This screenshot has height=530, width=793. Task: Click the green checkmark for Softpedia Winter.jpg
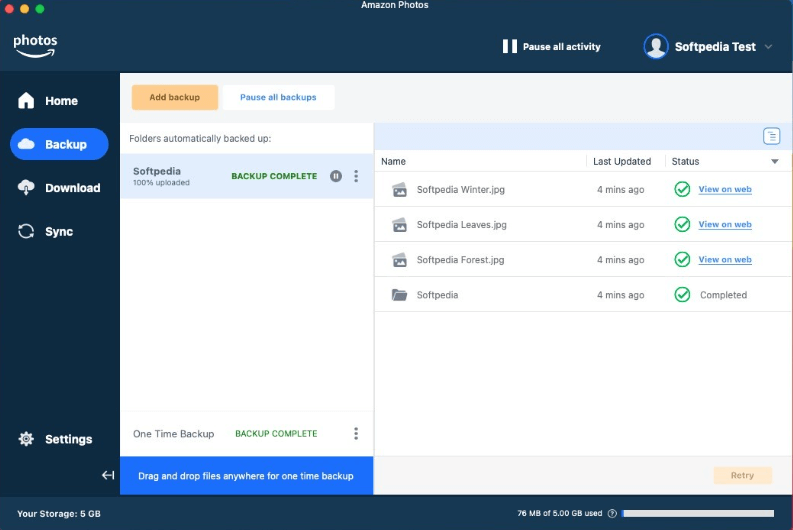(682, 189)
